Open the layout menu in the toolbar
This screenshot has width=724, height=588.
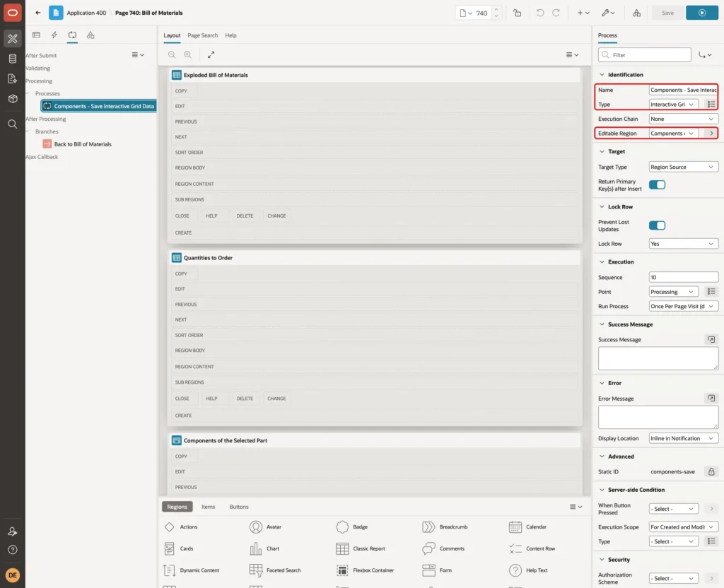[x=572, y=54]
